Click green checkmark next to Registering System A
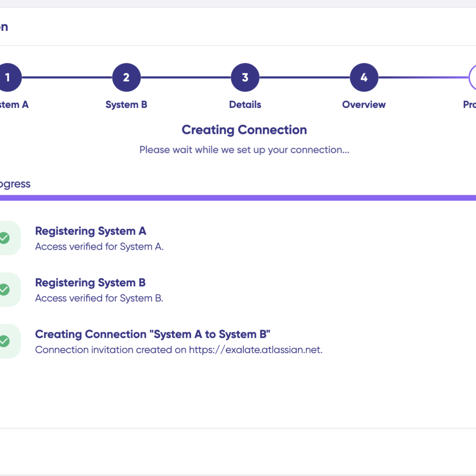 (4, 238)
